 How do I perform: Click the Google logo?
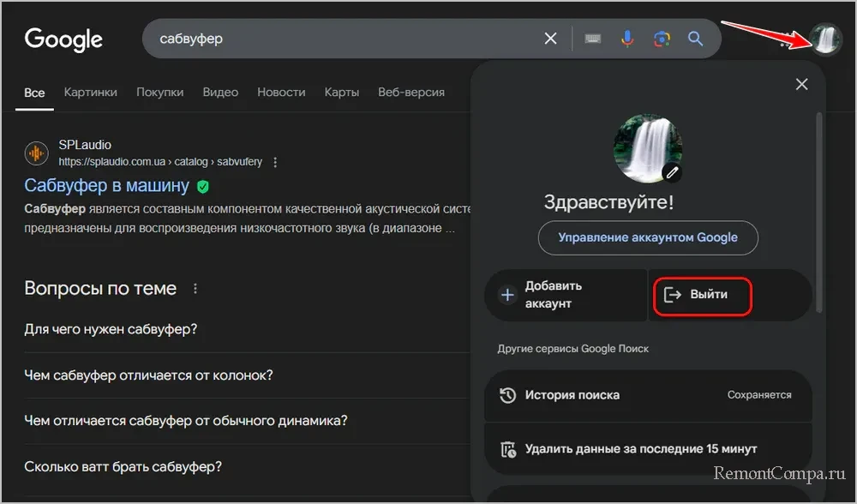[x=63, y=39]
